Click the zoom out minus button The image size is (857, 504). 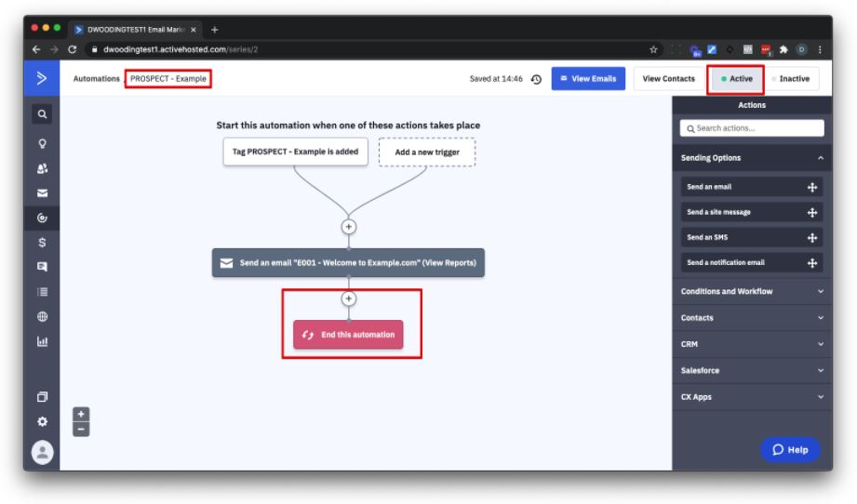click(81, 429)
